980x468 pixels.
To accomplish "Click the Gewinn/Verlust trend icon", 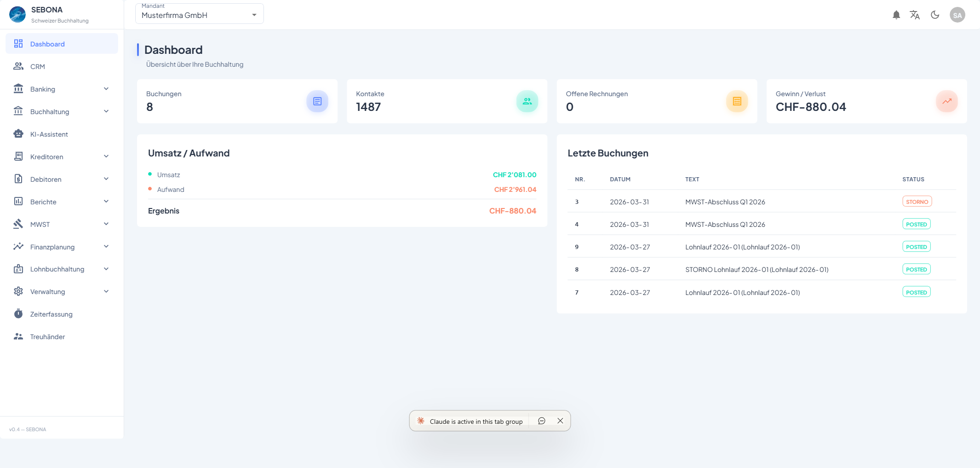I will tap(946, 101).
